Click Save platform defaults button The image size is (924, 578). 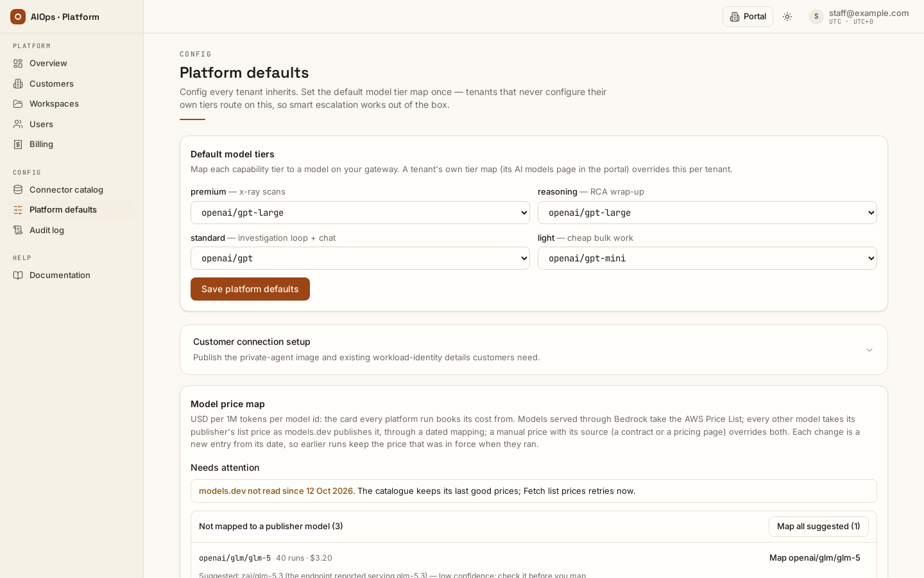pyautogui.click(x=250, y=289)
